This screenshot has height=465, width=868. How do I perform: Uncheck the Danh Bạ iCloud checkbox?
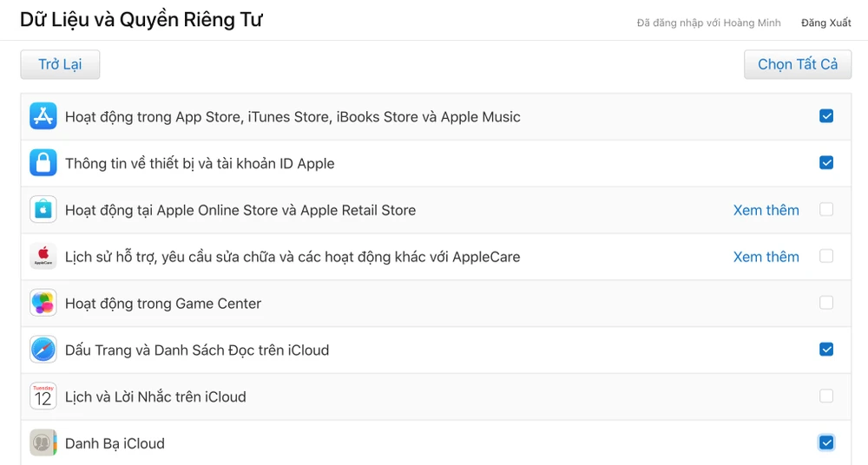point(826,443)
